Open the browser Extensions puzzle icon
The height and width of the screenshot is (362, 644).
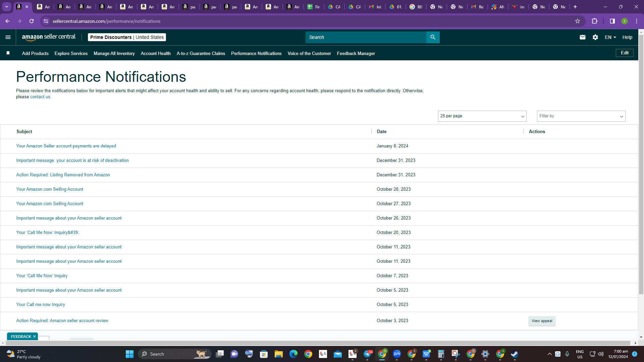(x=594, y=21)
